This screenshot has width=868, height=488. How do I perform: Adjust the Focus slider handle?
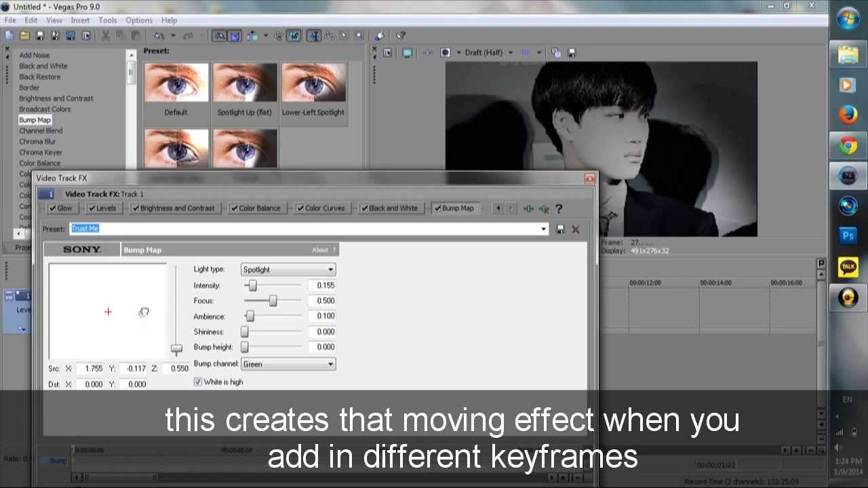click(x=273, y=300)
